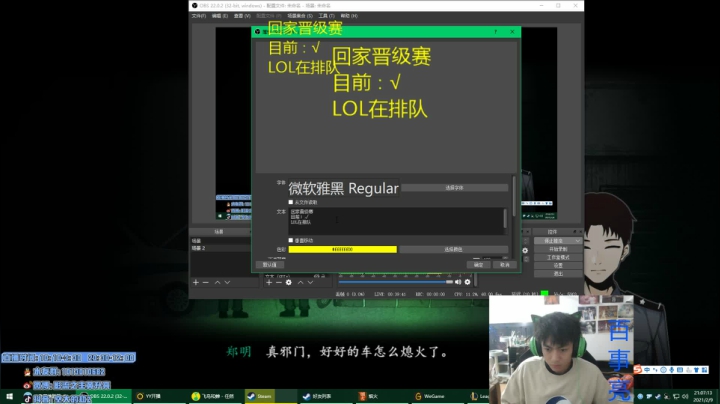Cancel the dialog with 取消
The height and width of the screenshot is (404, 720).
point(505,265)
